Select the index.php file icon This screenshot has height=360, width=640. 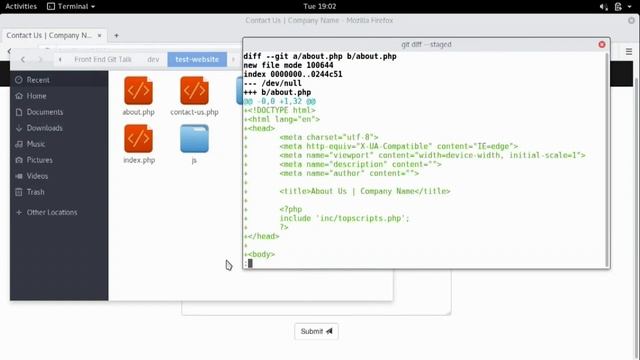click(139, 139)
